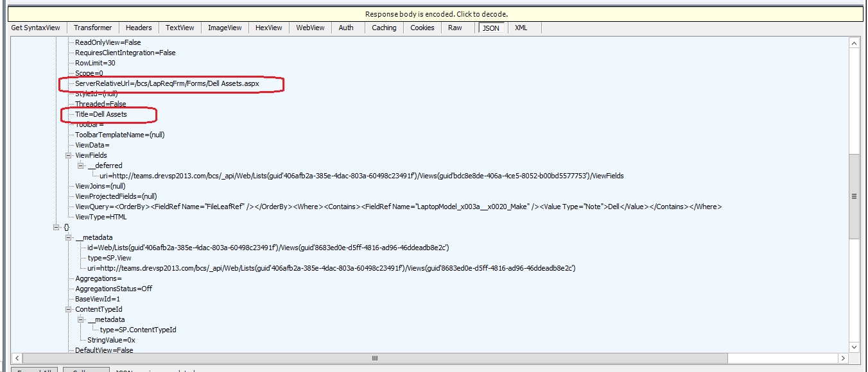Select the id=Web/Lists 8683ed0e view row
This screenshot has width=868, height=372.
[x=268, y=248]
